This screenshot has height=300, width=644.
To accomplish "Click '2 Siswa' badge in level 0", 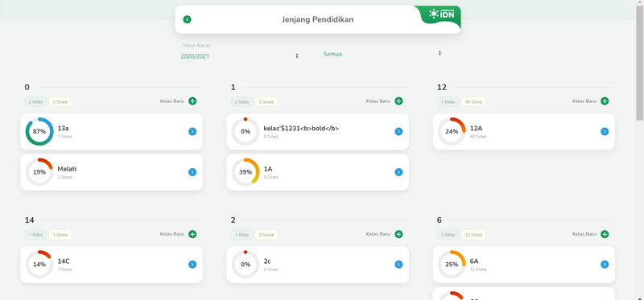I will 60,101.
